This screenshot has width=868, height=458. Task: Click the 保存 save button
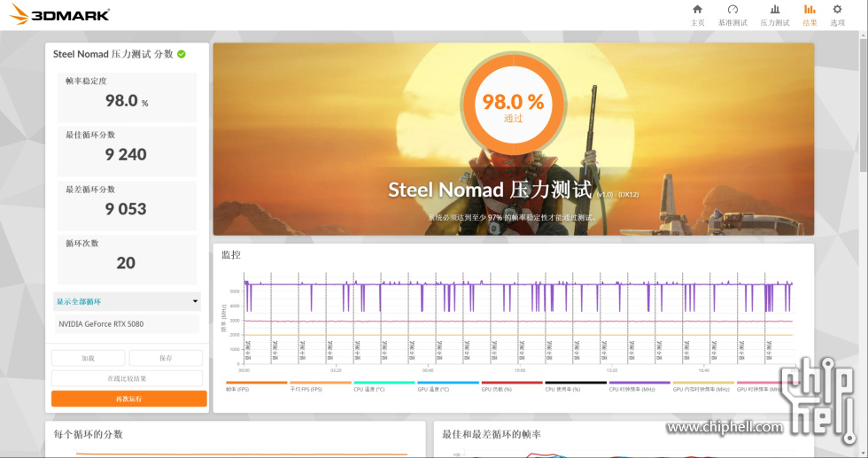coord(166,358)
